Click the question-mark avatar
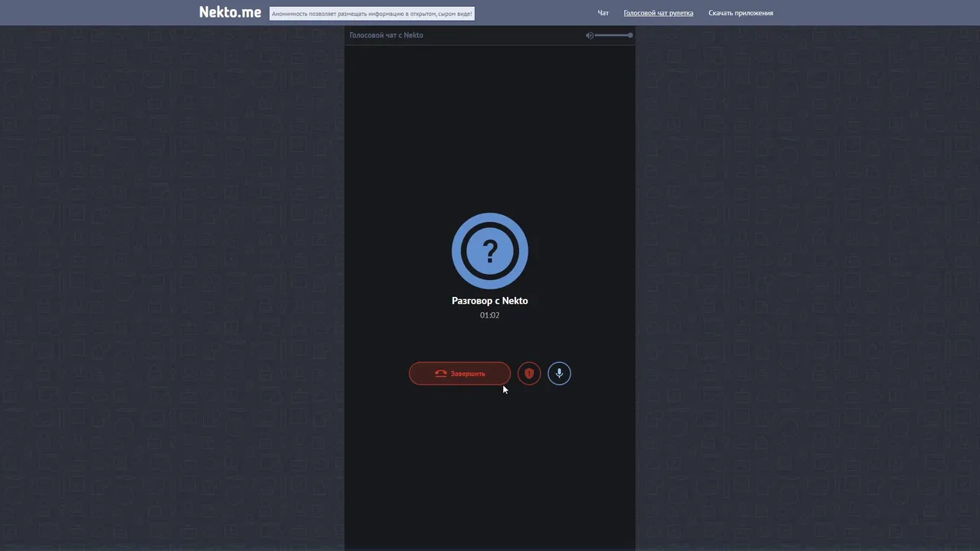 click(x=490, y=251)
